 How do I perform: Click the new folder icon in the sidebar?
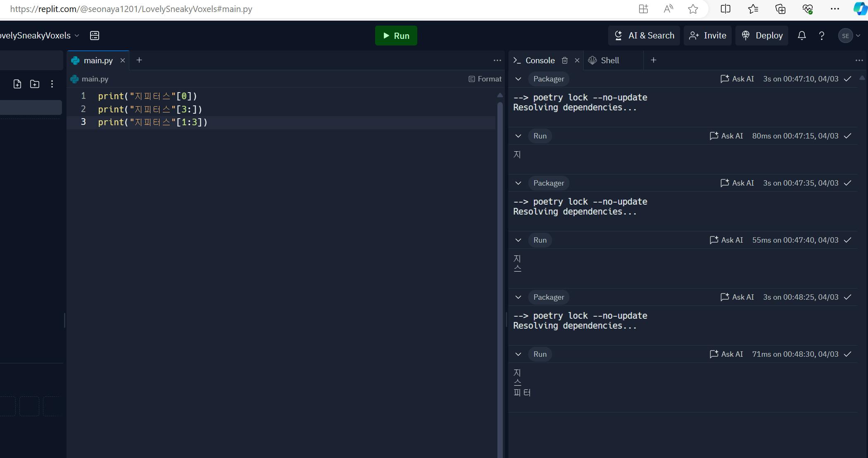[35, 84]
